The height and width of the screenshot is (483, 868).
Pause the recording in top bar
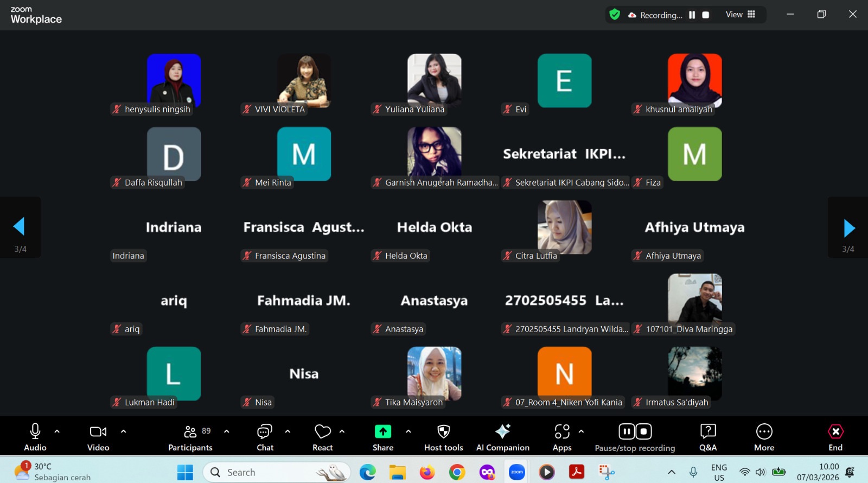(x=692, y=15)
